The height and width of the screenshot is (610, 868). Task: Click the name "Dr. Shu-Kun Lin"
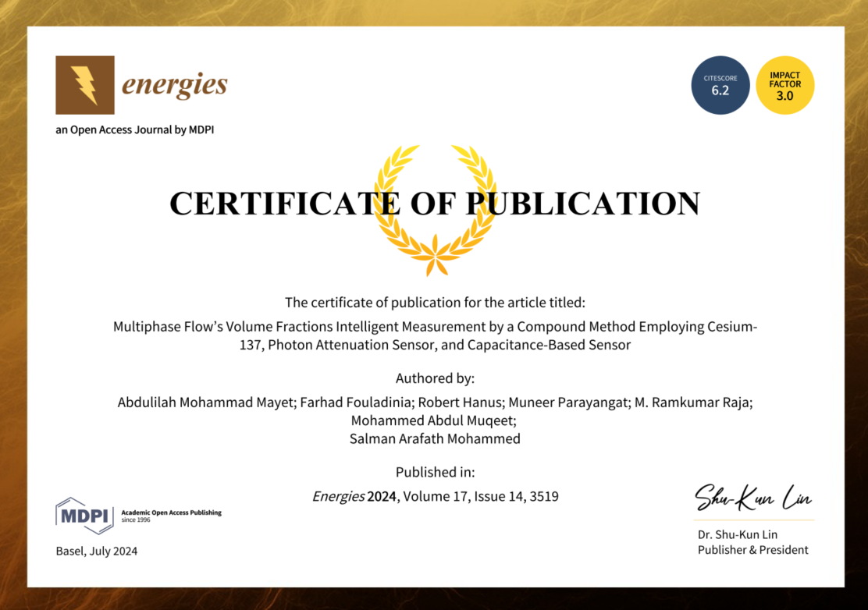(737, 534)
